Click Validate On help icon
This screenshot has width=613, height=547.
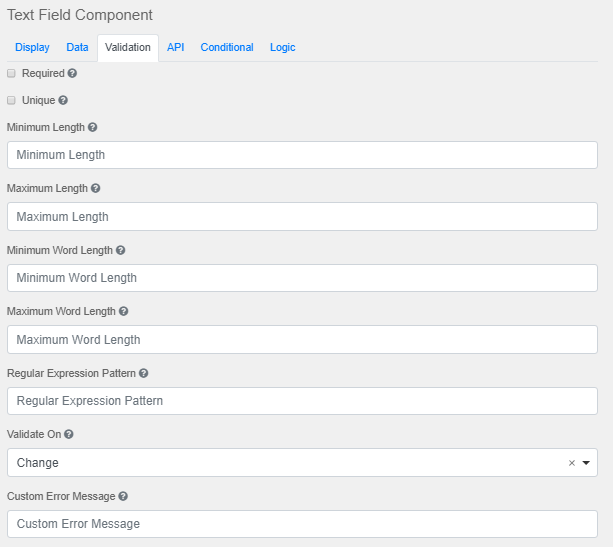point(69,435)
